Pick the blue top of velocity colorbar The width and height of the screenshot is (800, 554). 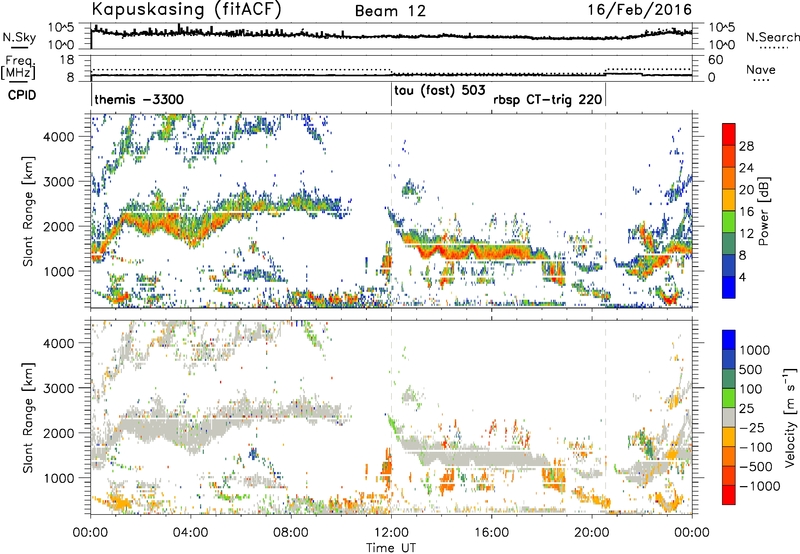[x=729, y=340]
